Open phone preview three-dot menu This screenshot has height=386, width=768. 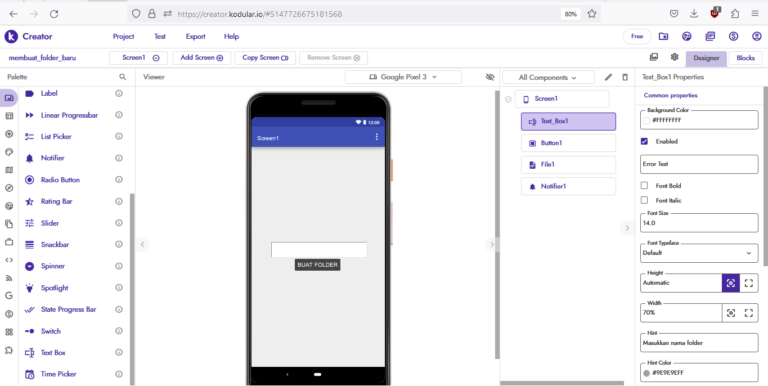pos(376,137)
